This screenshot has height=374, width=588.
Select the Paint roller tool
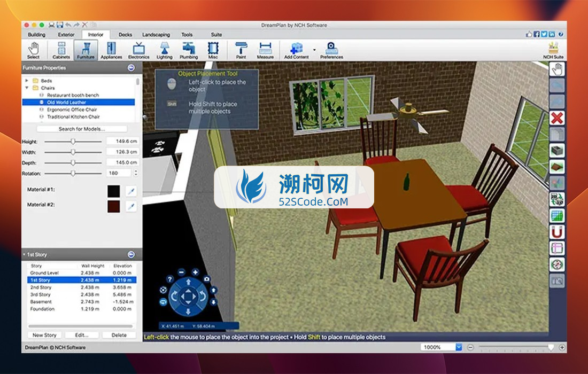tap(241, 50)
